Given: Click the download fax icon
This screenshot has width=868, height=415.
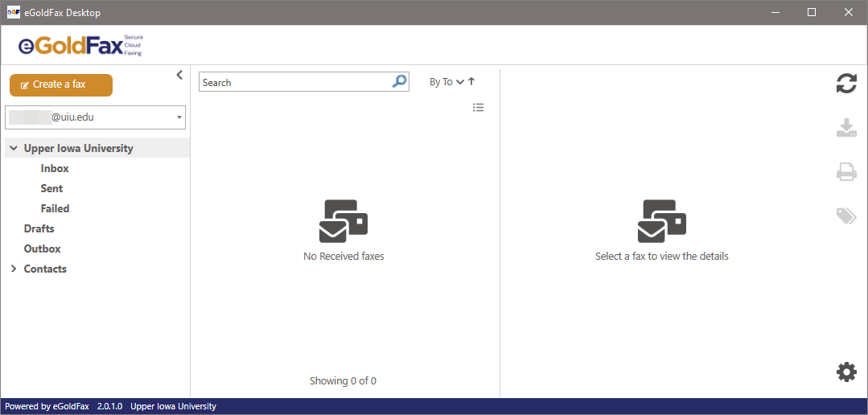Looking at the screenshot, I should coord(846,128).
